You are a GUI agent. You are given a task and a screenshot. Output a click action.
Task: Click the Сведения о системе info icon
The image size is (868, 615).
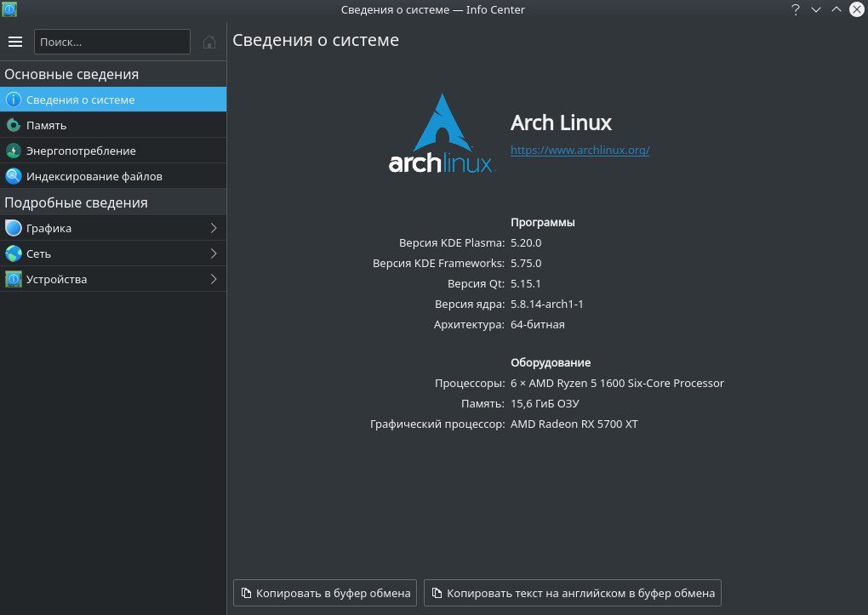(14, 100)
